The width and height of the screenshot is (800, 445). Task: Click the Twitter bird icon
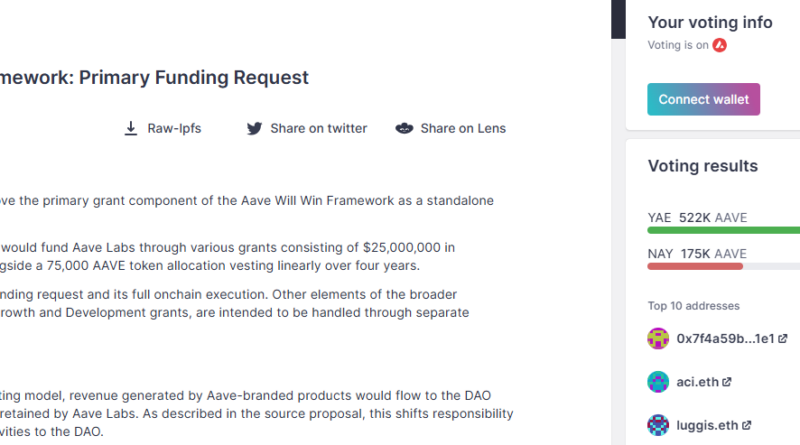pyautogui.click(x=254, y=128)
